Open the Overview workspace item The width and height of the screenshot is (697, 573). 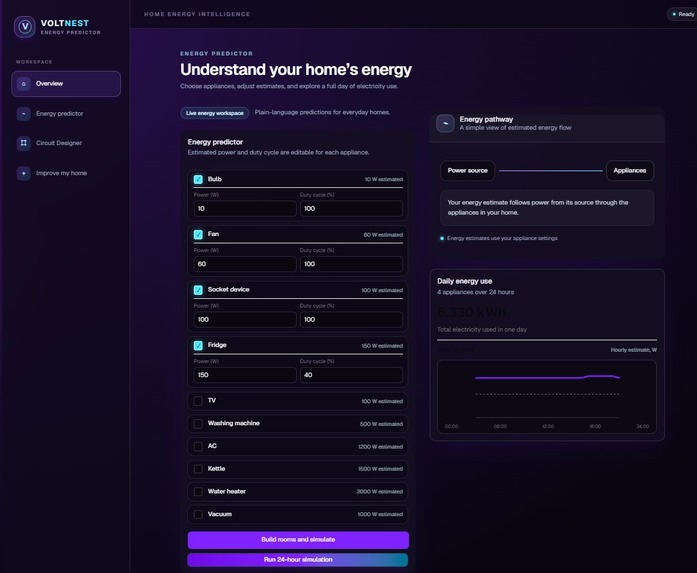tap(66, 84)
